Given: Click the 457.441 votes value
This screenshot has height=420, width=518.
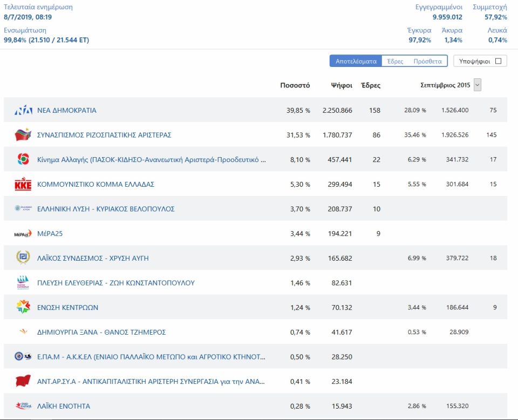Looking at the screenshot, I should (x=340, y=160).
